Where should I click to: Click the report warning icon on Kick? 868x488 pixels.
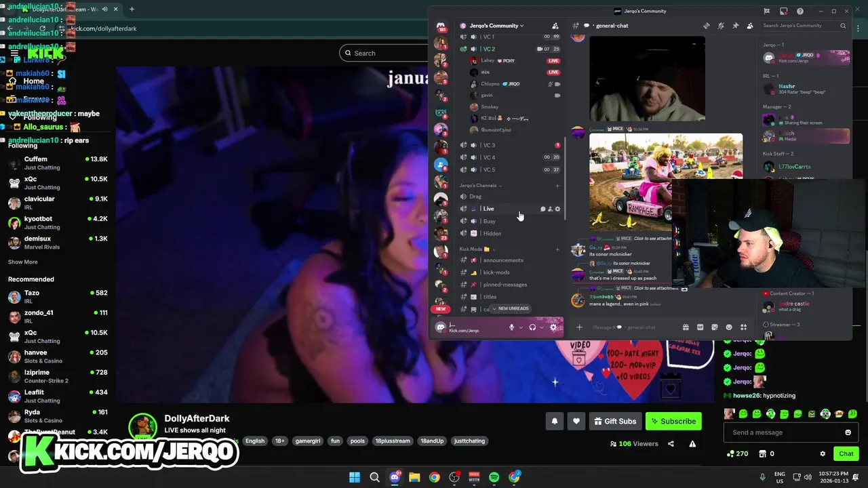692,444
